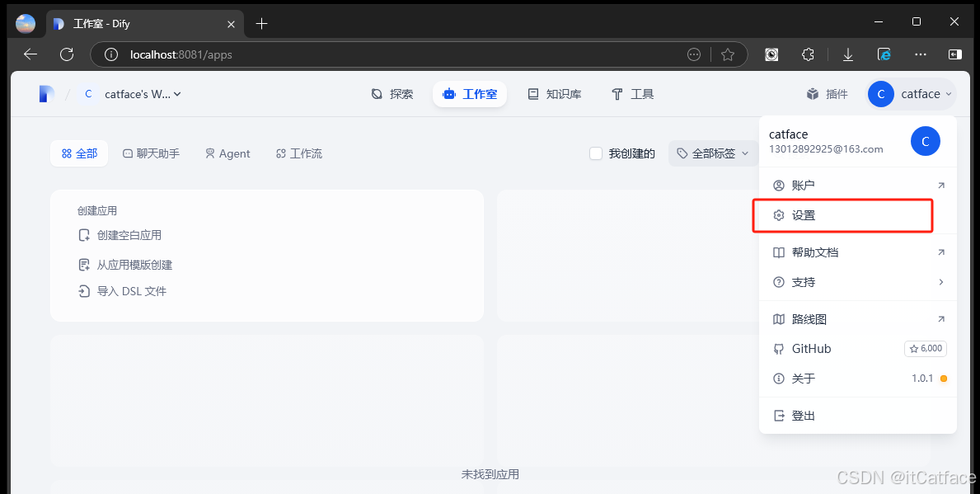Open 设置 in the user menu
980x494 pixels.
click(858, 215)
